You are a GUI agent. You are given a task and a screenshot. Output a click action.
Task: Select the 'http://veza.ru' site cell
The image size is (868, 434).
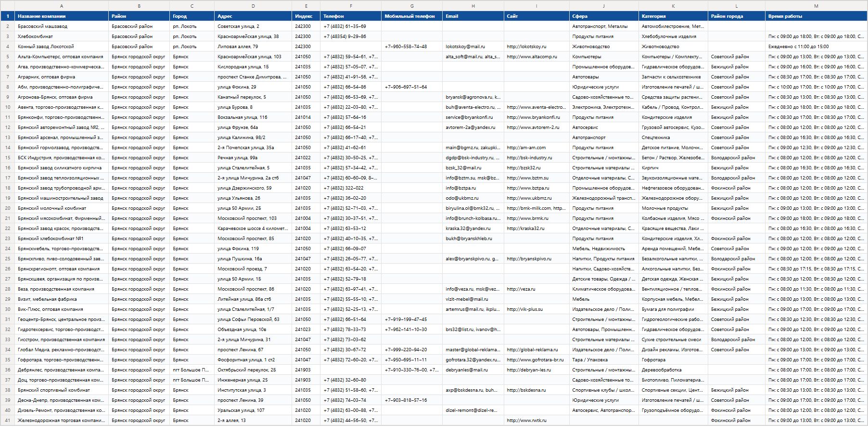coord(536,289)
